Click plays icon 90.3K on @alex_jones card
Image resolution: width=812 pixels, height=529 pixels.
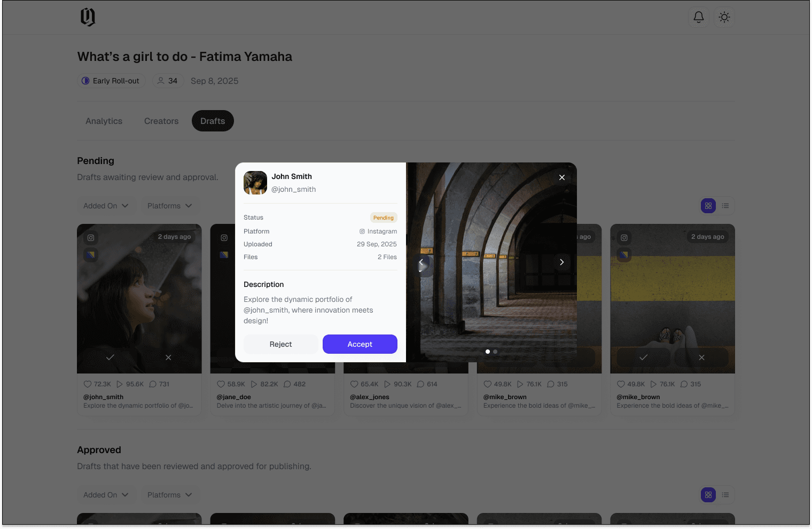[387, 384]
